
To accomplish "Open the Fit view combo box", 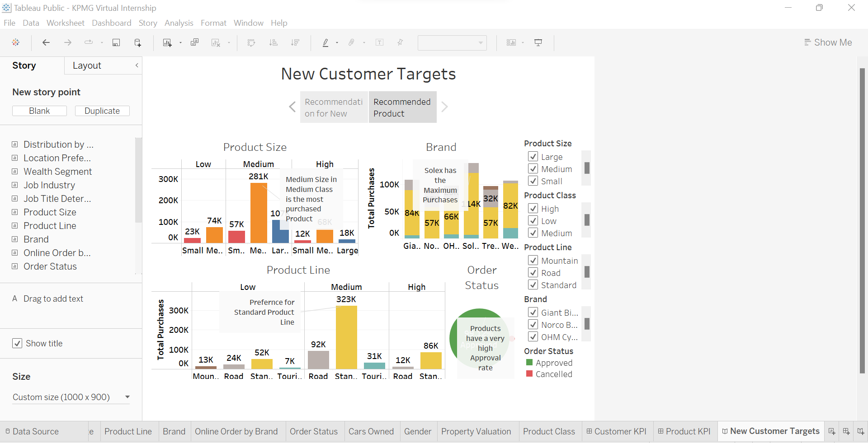I will pyautogui.click(x=452, y=43).
